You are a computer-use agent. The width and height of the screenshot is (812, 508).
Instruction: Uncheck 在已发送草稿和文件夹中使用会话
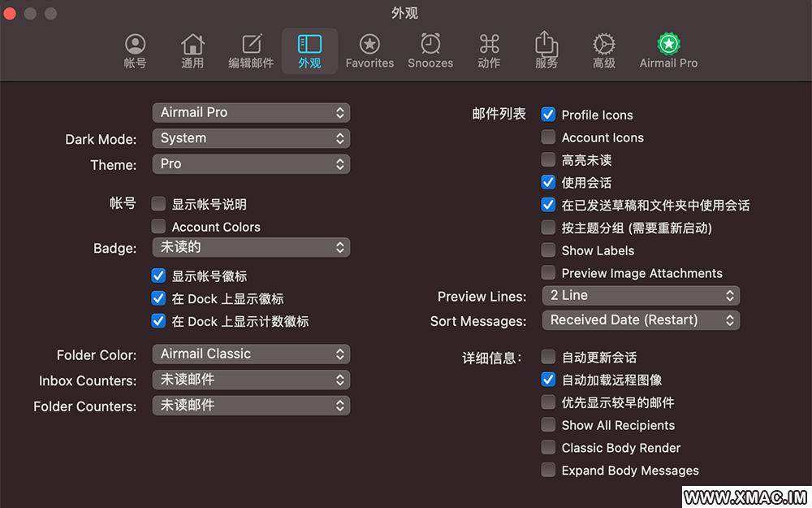548,205
